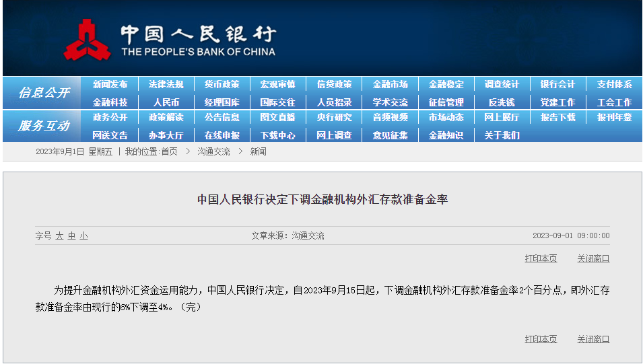
Task: Open the 新闻发布 menu item
Action: tap(110, 85)
